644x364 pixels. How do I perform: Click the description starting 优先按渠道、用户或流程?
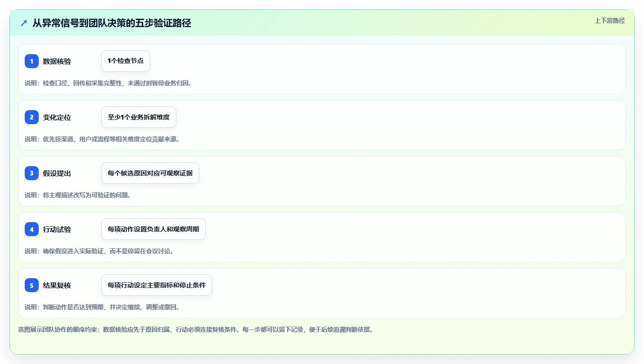click(x=102, y=139)
